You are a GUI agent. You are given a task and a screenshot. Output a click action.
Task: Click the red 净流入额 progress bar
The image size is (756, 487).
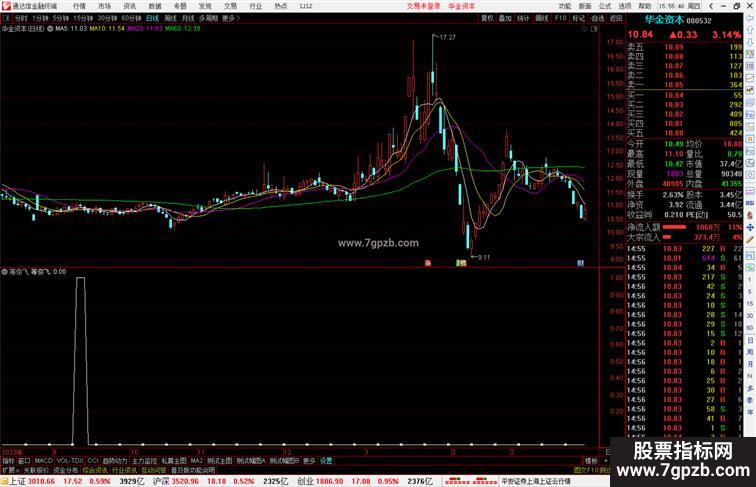pos(674,227)
